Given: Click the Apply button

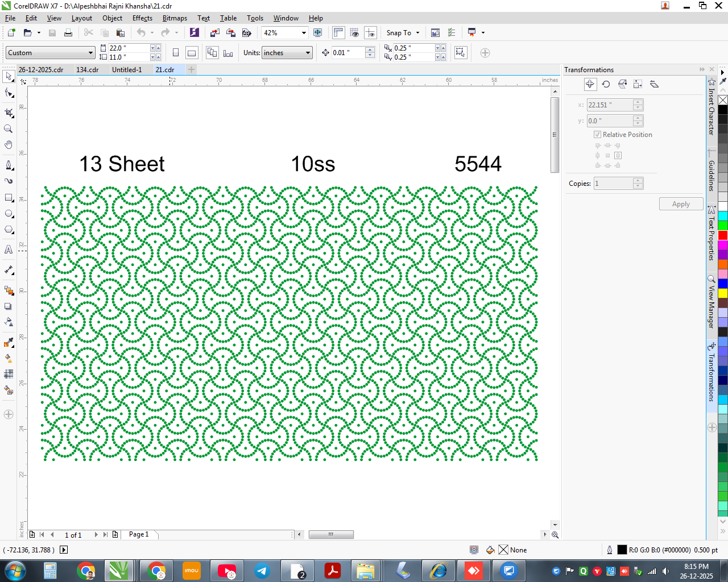Looking at the screenshot, I should pyautogui.click(x=681, y=204).
